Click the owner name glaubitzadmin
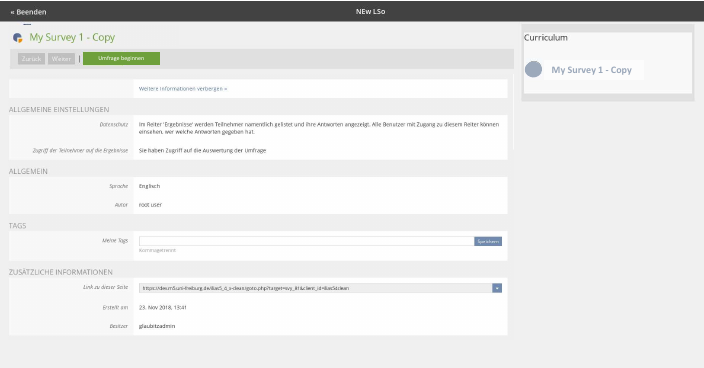This screenshot has height=368, width=704. (157, 326)
